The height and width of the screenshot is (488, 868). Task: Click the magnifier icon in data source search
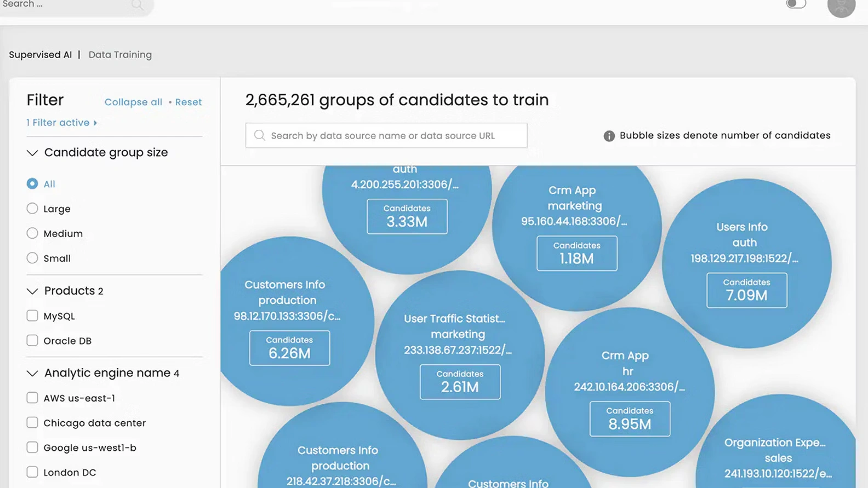pyautogui.click(x=260, y=135)
